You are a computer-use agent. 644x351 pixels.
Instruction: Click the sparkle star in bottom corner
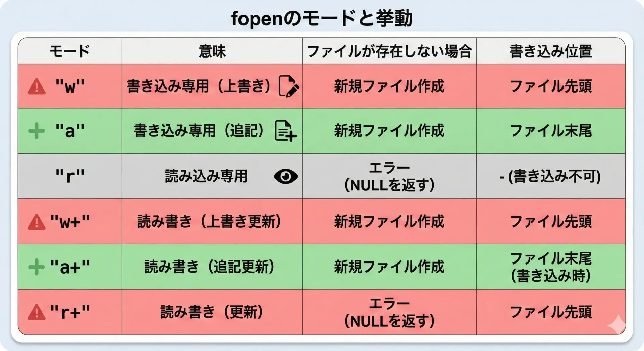pyautogui.click(x=617, y=325)
